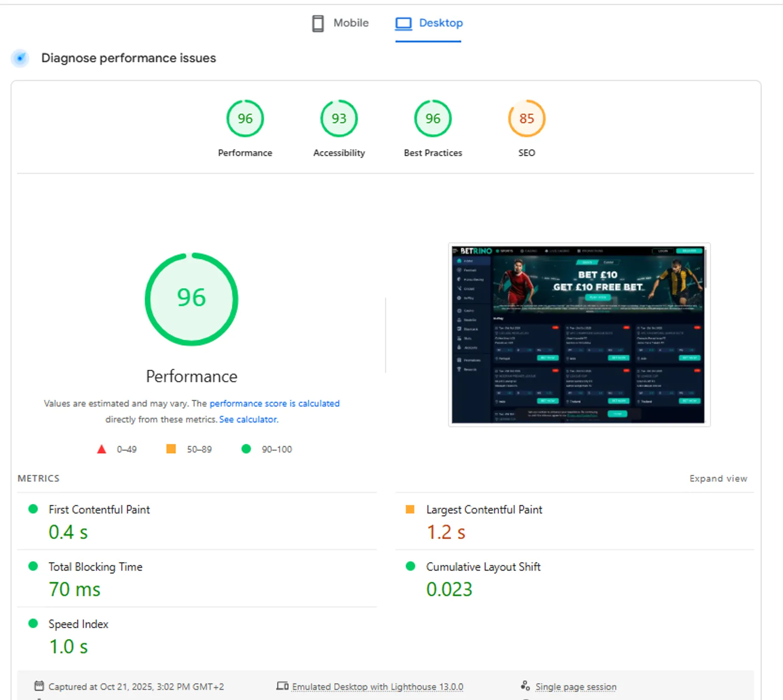The height and width of the screenshot is (700, 783).
Task: Click the large Performance gauge showing 96
Action: (x=191, y=298)
